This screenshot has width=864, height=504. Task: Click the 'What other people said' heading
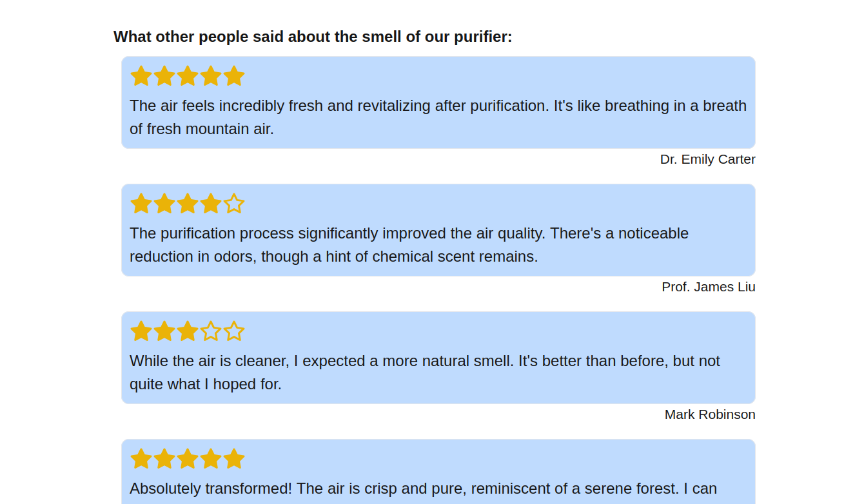[x=313, y=37]
